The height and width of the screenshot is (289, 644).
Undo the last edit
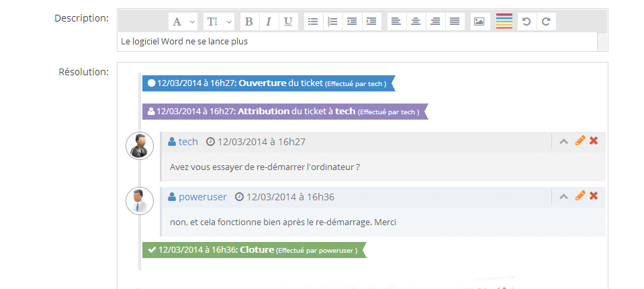click(x=526, y=22)
